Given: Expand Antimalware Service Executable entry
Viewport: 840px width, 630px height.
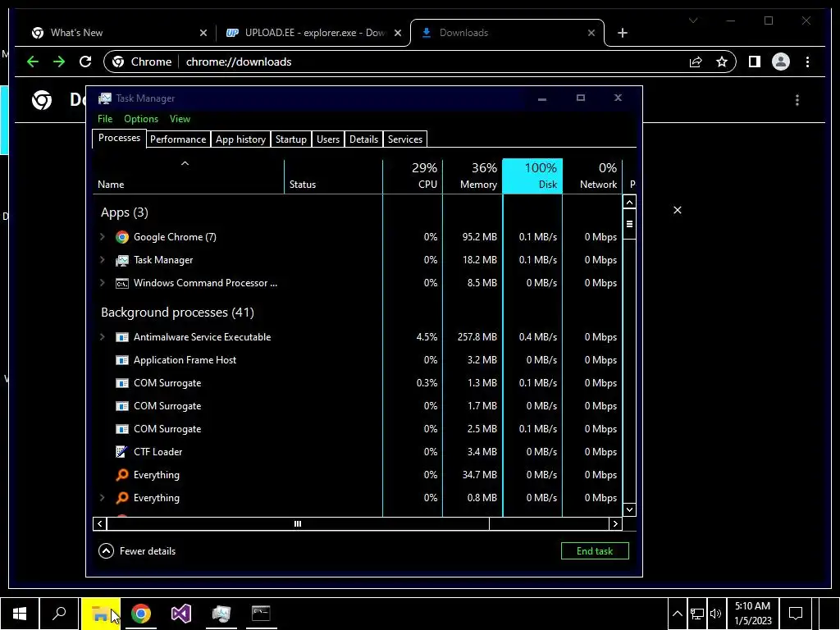Looking at the screenshot, I should (x=103, y=337).
